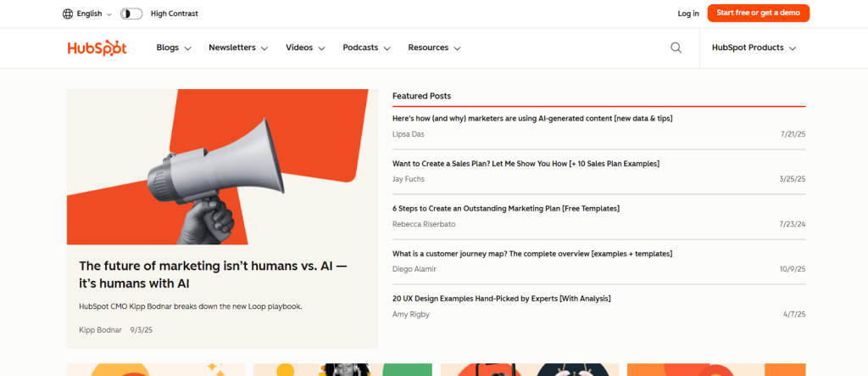Click the 4/7/25 post date
Screen dimensions: 868x376
[794, 314]
